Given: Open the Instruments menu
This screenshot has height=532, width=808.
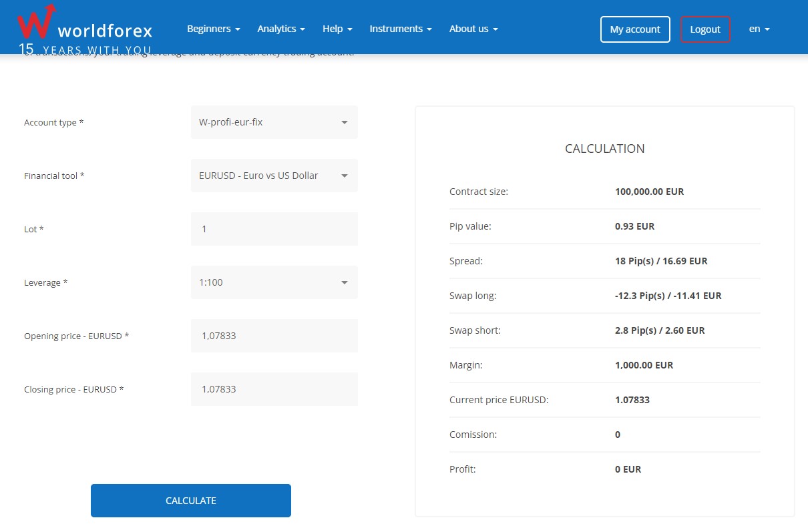Looking at the screenshot, I should click(400, 29).
